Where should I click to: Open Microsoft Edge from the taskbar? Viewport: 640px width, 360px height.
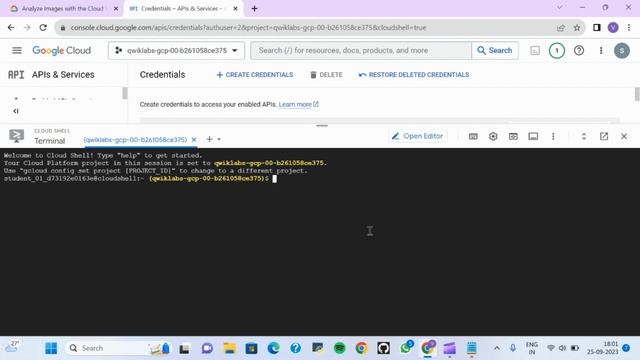click(x=273, y=348)
